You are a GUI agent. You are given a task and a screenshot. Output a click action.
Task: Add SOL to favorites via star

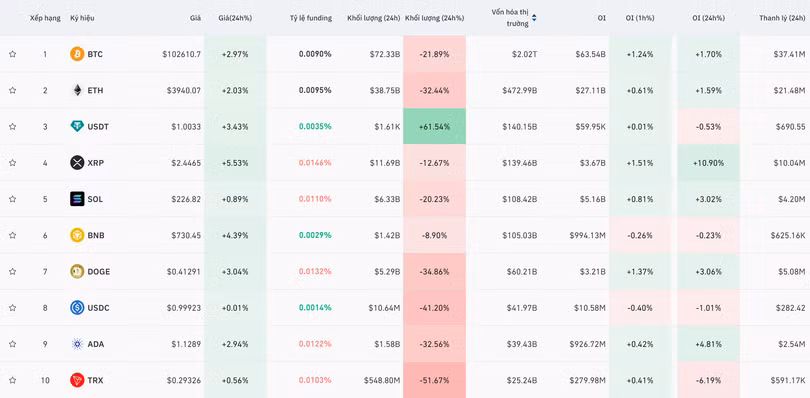12,199
